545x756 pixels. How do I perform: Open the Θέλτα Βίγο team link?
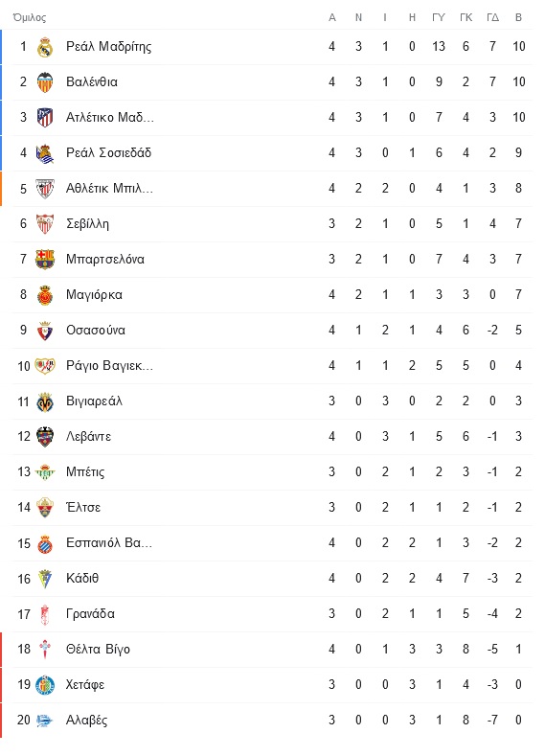click(98, 649)
